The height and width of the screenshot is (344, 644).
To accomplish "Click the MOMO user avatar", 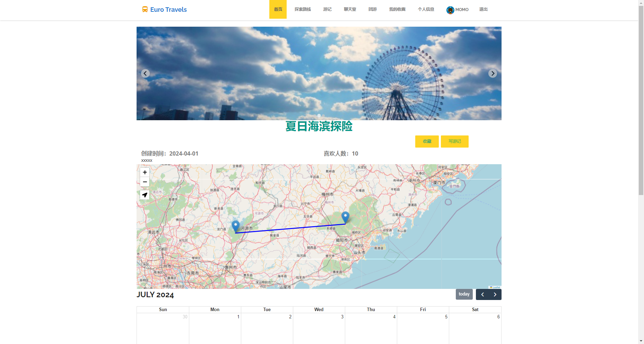I will pos(450,10).
